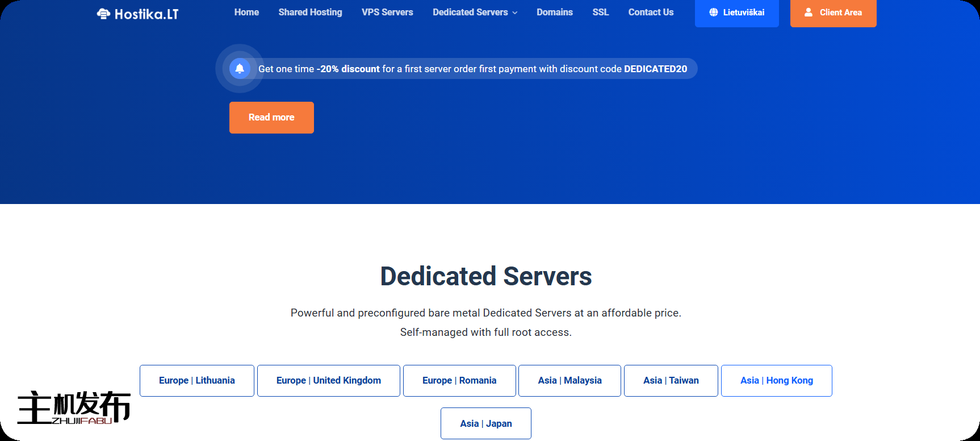980x441 pixels.
Task: Pick the Asia | Hong Kong tab
Action: [x=776, y=381]
